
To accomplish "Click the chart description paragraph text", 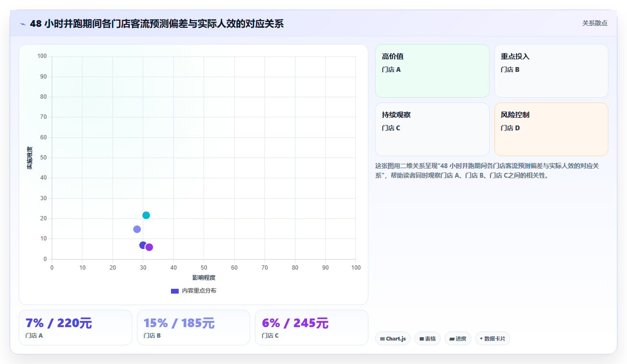I will coord(487,171).
